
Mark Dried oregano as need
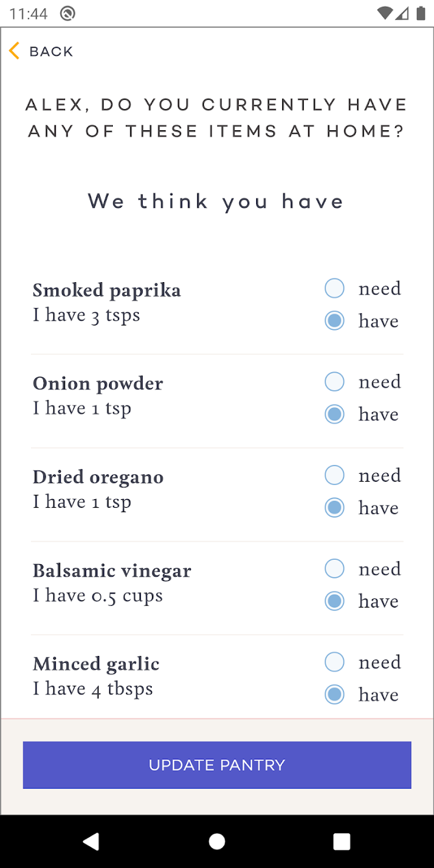coord(334,476)
